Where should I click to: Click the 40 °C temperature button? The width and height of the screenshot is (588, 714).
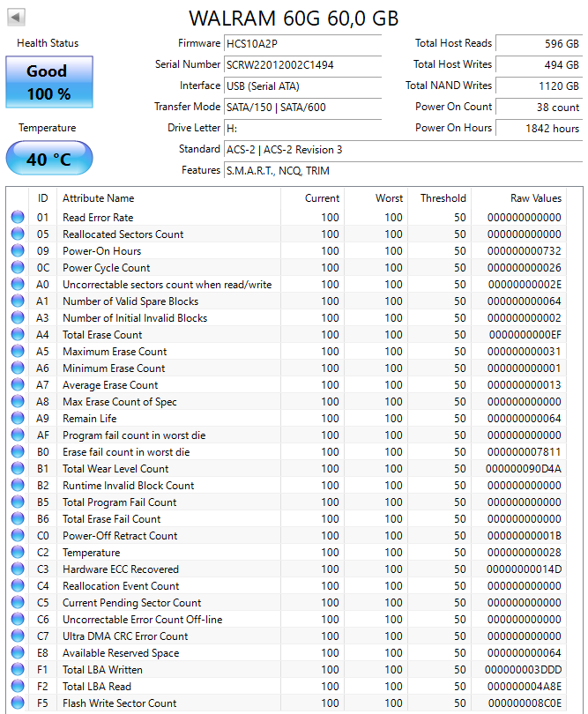pyautogui.click(x=49, y=158)
